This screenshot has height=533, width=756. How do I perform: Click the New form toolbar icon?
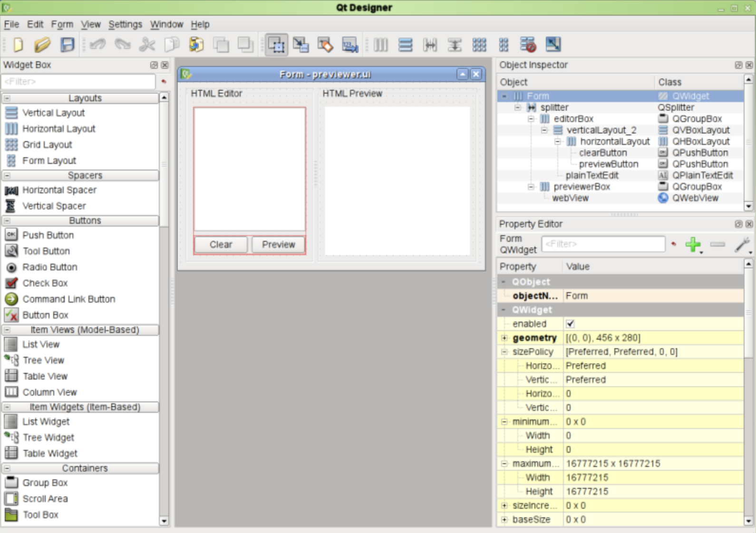[18, 45]
